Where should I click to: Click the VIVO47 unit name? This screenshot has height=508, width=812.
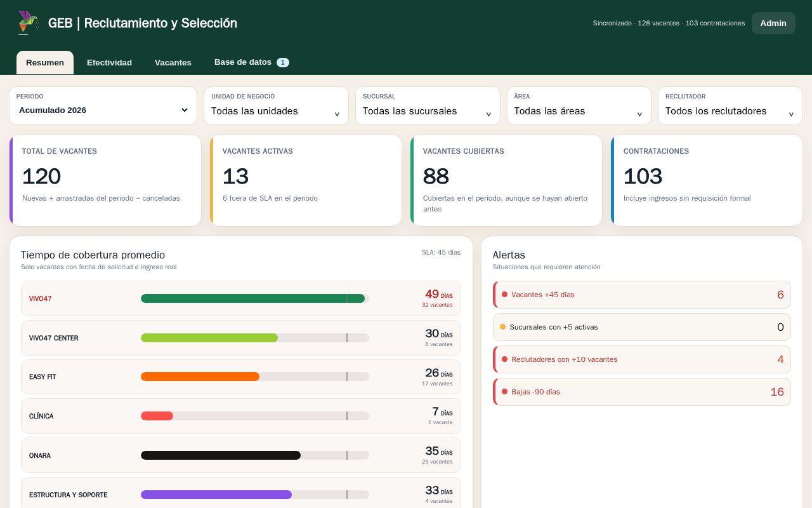41,298
